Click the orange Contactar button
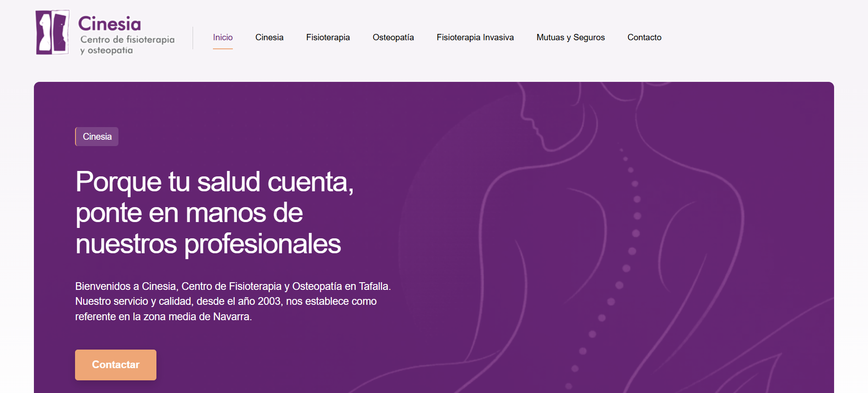This screenshot has height=393, width=868. tap(116, 365)
